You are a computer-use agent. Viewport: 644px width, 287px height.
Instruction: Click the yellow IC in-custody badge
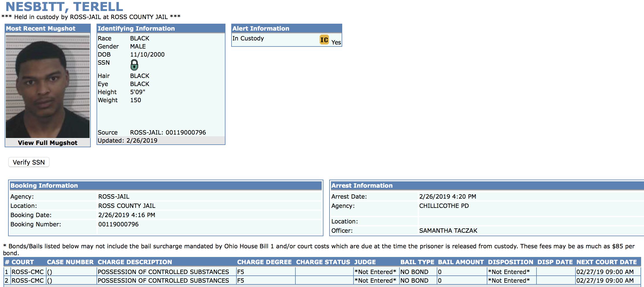click(324, 40)
